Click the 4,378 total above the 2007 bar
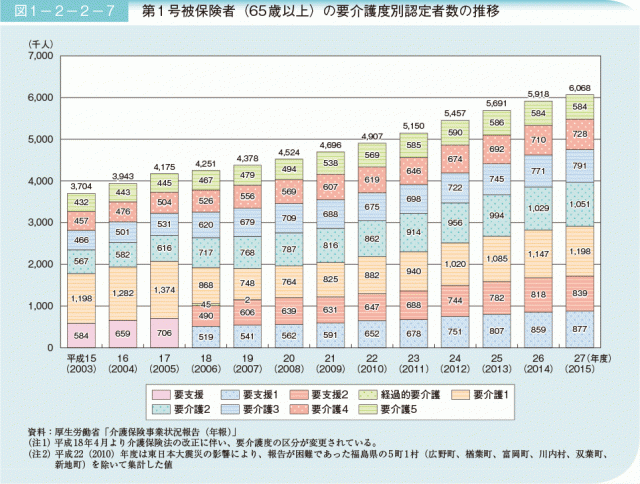The image size is (640, 484). (247, 158)
